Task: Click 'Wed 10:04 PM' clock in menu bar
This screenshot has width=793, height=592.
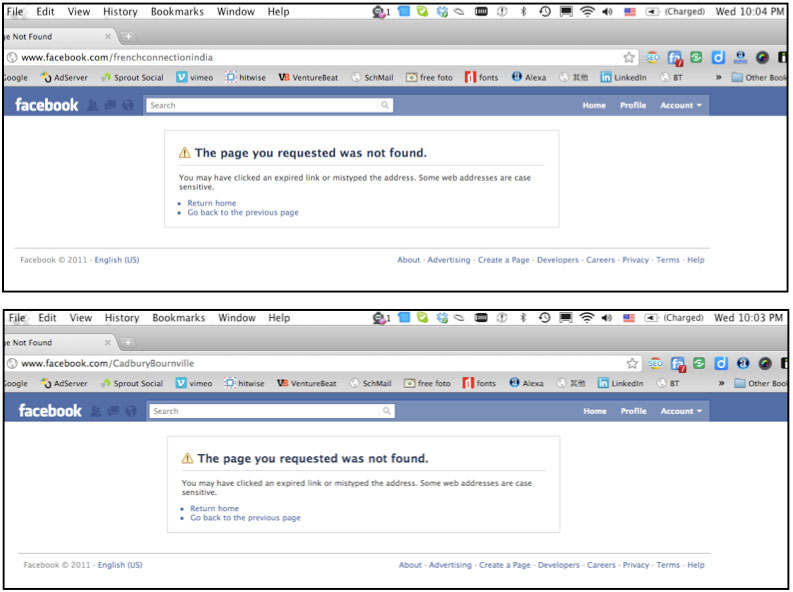Action: 749,12
